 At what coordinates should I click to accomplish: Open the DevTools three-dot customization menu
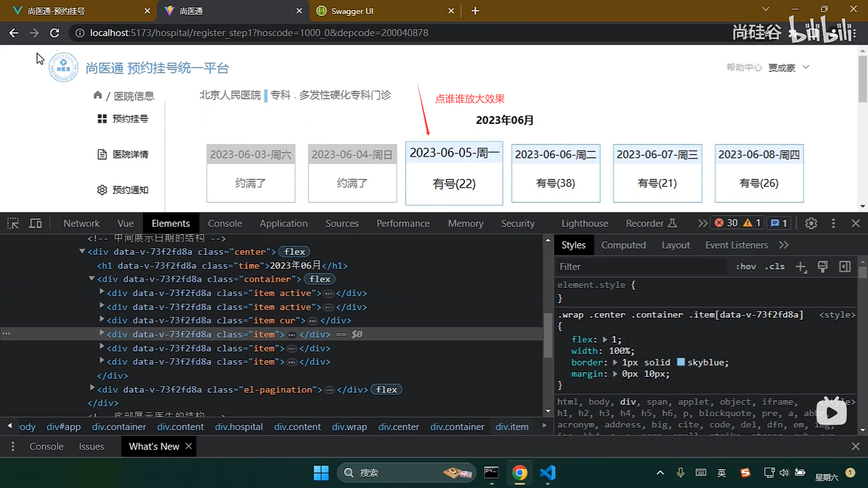(x=833, y=223)
